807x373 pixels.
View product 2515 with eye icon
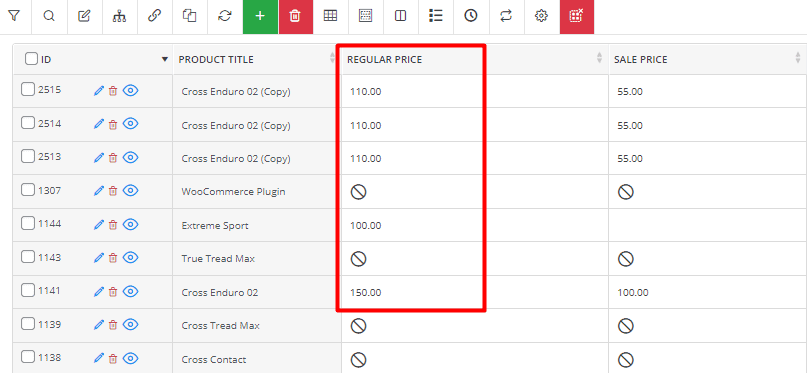[131, 91]
